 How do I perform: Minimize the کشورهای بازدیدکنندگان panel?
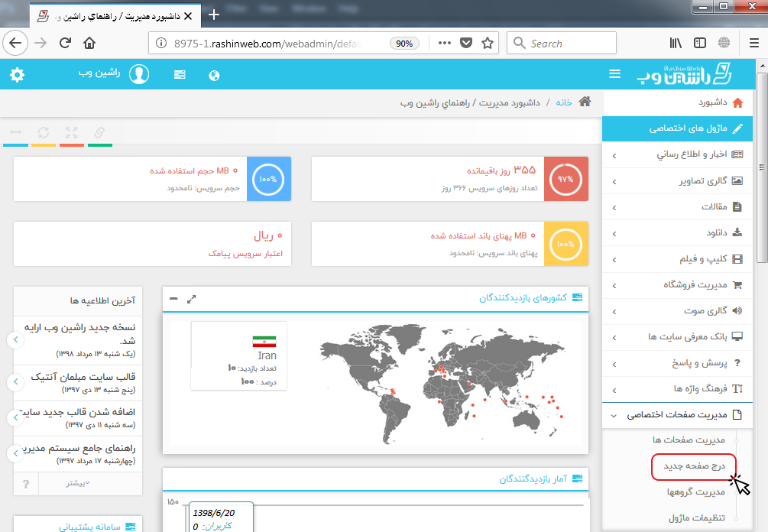click(x=173, y=298)
